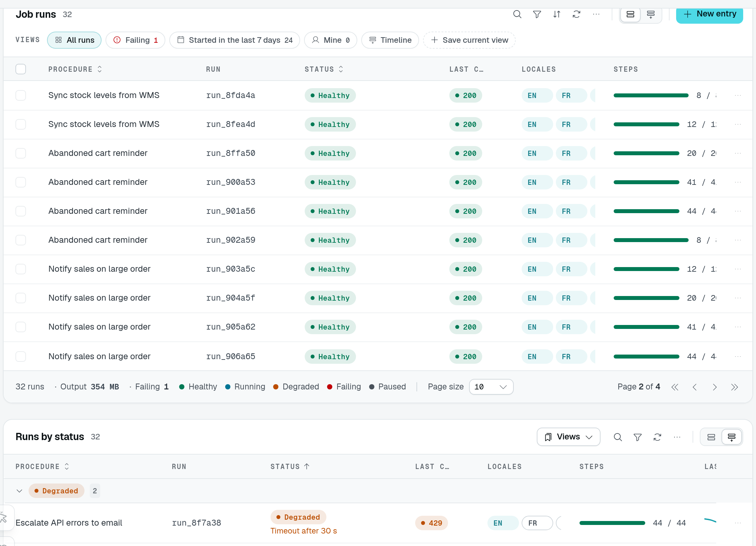
Task: Sort Job runs by Status column
Action: (324, 69)
